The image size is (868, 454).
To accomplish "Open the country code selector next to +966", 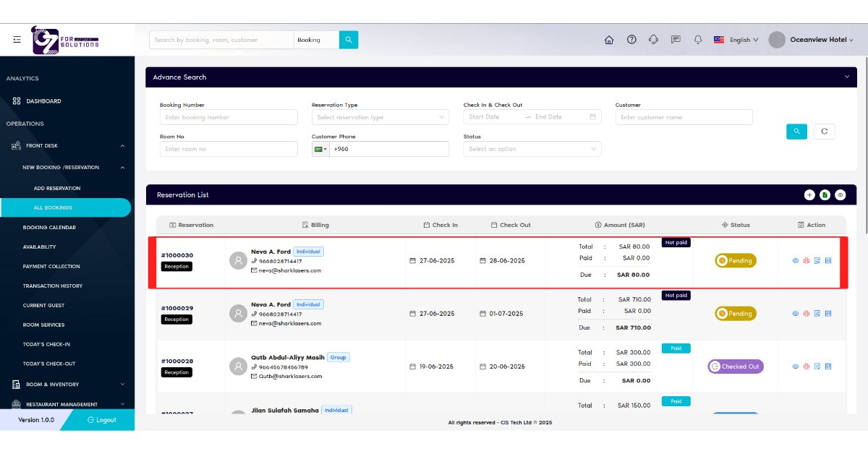I will [x=320, y=148].
